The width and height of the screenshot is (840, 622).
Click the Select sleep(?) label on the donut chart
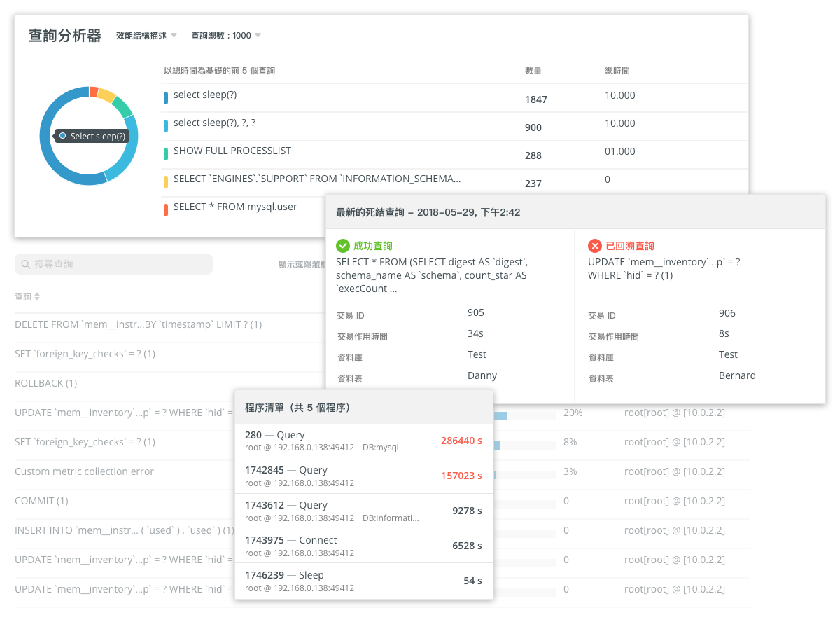[90, 136]
